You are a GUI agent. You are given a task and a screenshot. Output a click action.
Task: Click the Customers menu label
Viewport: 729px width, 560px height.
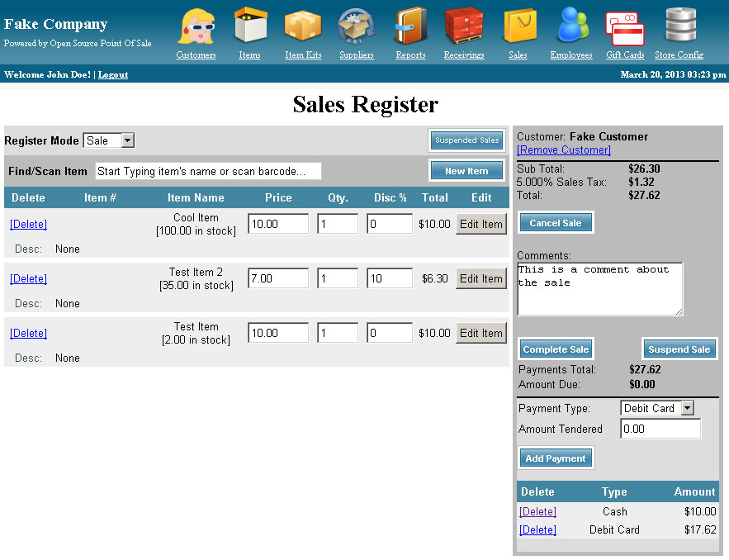[196, 55]
